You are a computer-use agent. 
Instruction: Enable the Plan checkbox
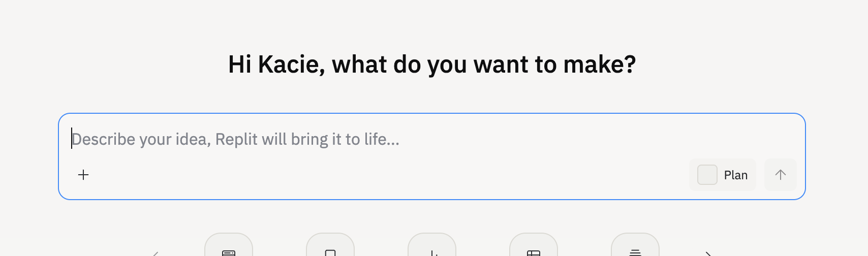click(x=707, y=175)
